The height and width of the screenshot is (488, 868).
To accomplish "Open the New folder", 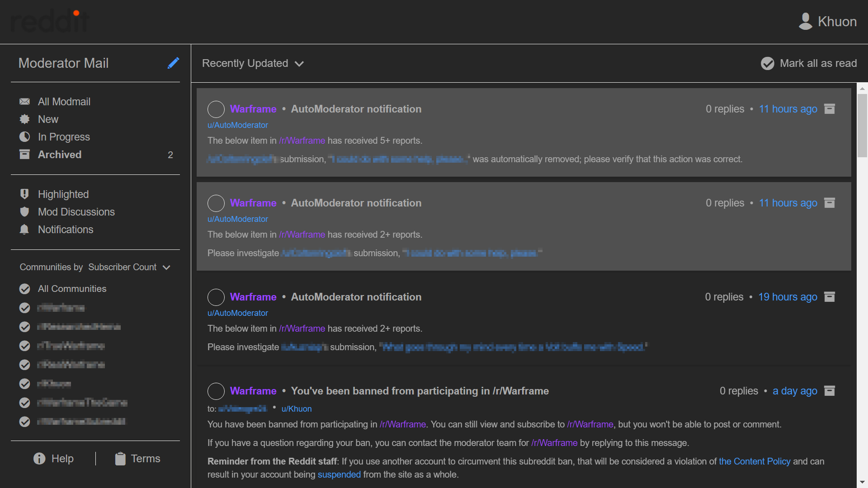I will point(48,119).
